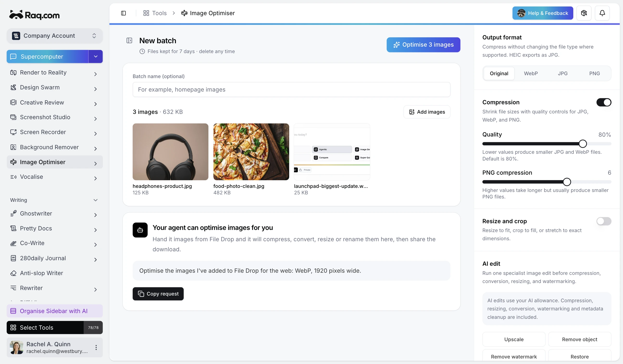
Task: Click Organise Sidebar with AI
Action: pyautogui.click(x=55, y=311)
